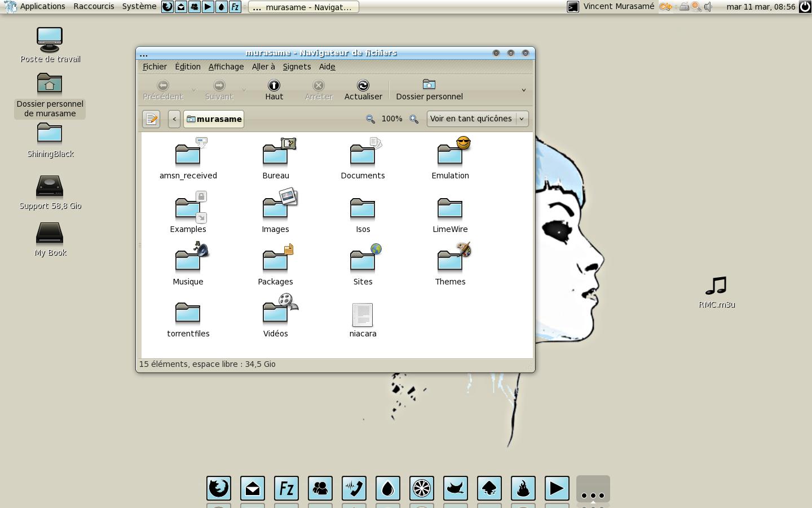The height and width of the screenshot is (508, 812).
Task: Select the RMC.m3u desktop playlist file
Action: coord(717,292)
